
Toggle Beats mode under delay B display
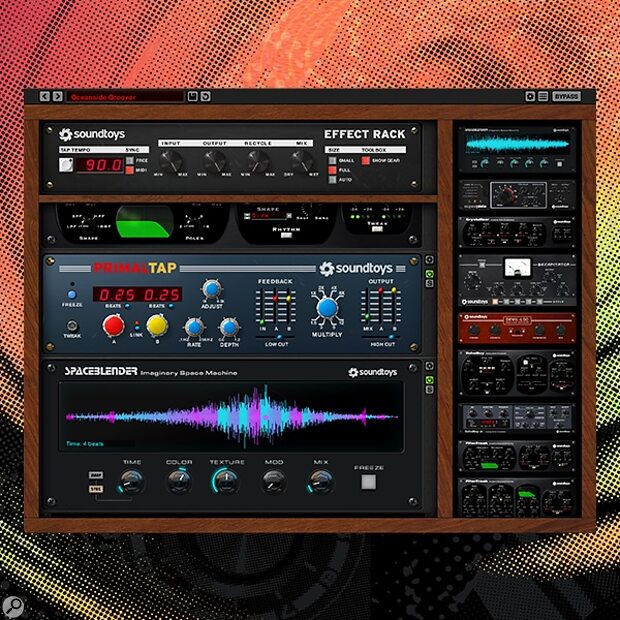click(x=171, y=306)
